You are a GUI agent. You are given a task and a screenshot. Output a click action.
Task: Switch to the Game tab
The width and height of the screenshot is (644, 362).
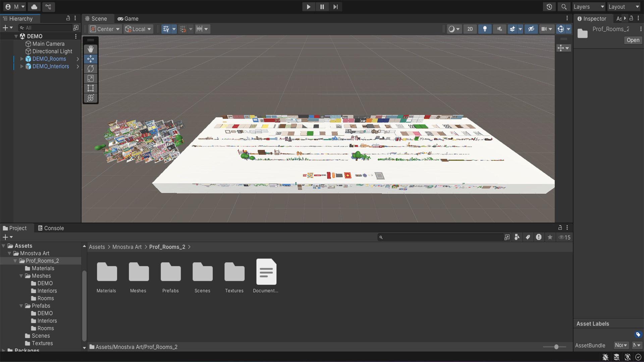(x=128, y=19)
